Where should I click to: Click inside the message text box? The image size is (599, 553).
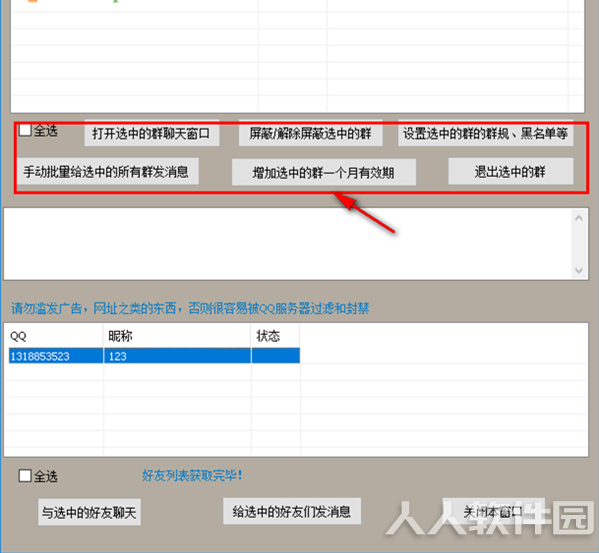click(x=287, y=244)
